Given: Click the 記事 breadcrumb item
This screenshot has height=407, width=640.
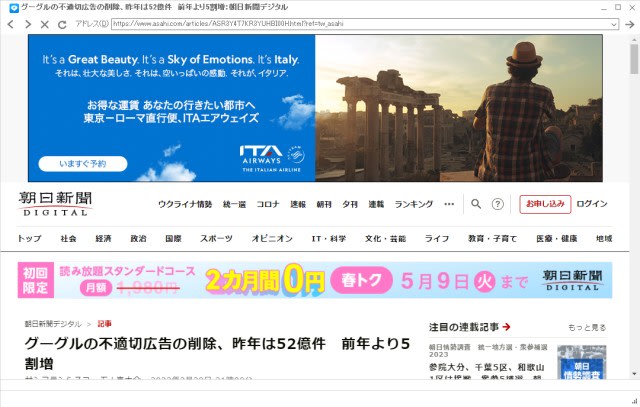Looking at the screenshot, I should (104, 324).
